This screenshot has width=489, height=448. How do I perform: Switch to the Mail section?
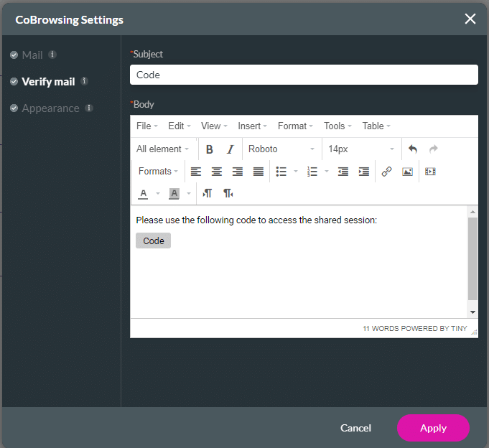click(32, 55)
